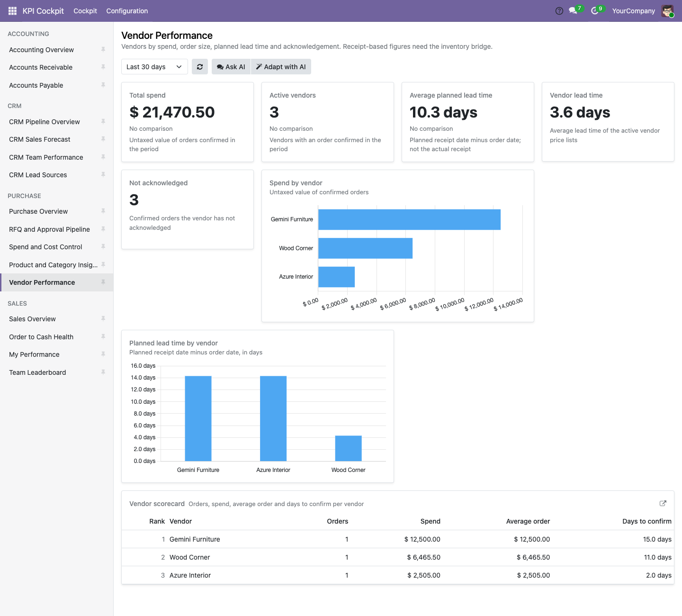Click pin icon beside Vendor Performance
Screen dimensions: 682x616
click(103, 282)
